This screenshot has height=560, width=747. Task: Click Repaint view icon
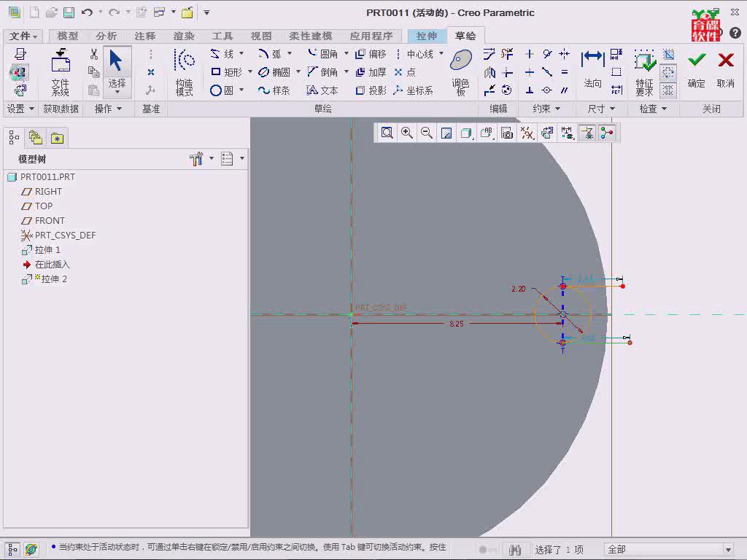(x=446, y=133)
